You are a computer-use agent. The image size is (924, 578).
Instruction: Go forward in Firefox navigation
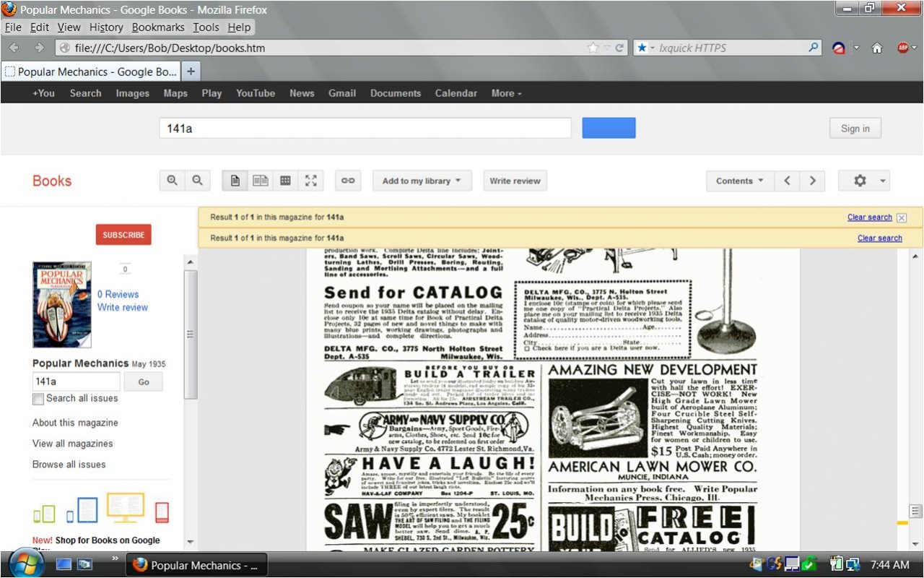coord(40,48)
